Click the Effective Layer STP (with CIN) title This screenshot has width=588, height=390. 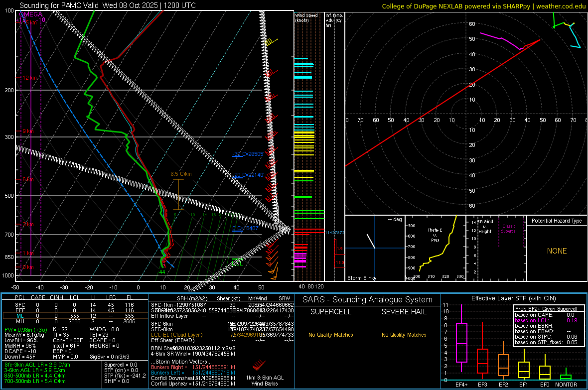point(513,298)
